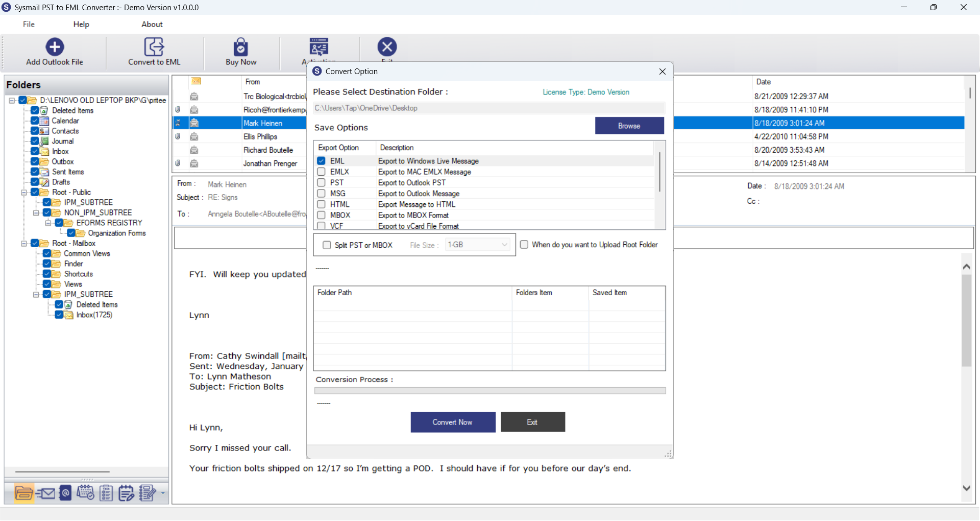Click the recycle bin icon beside the first Deleted Items

[44, 111]
